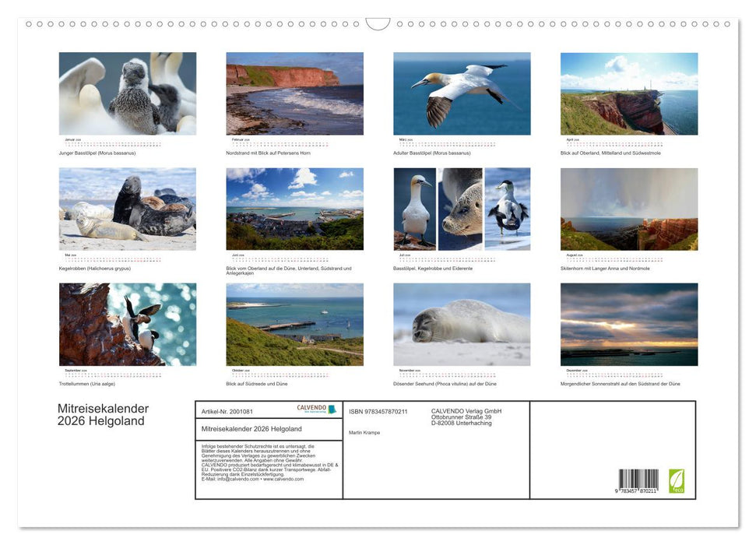
Task: Click the Artikel-Nr. 2001081 label
Action: [227, 411]
